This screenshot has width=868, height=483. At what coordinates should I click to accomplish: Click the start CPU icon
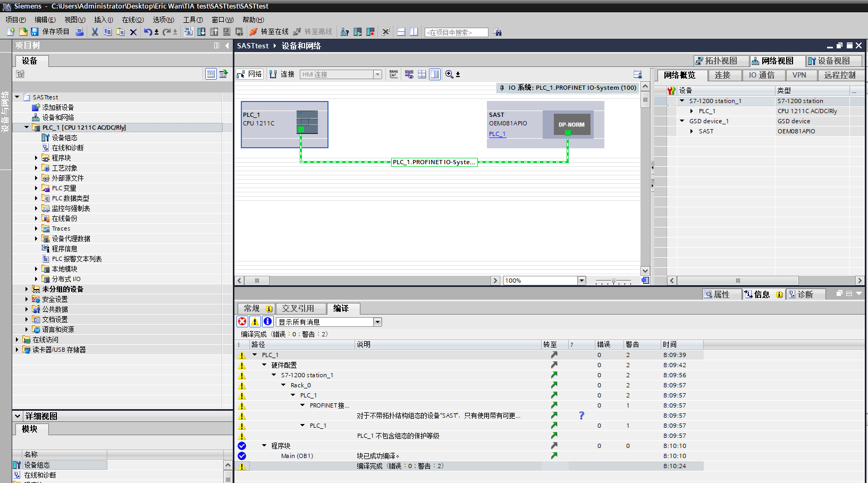click(358, 32)
